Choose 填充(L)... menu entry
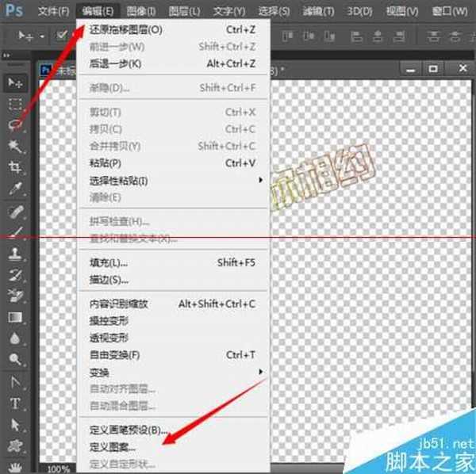 point(173,262)
